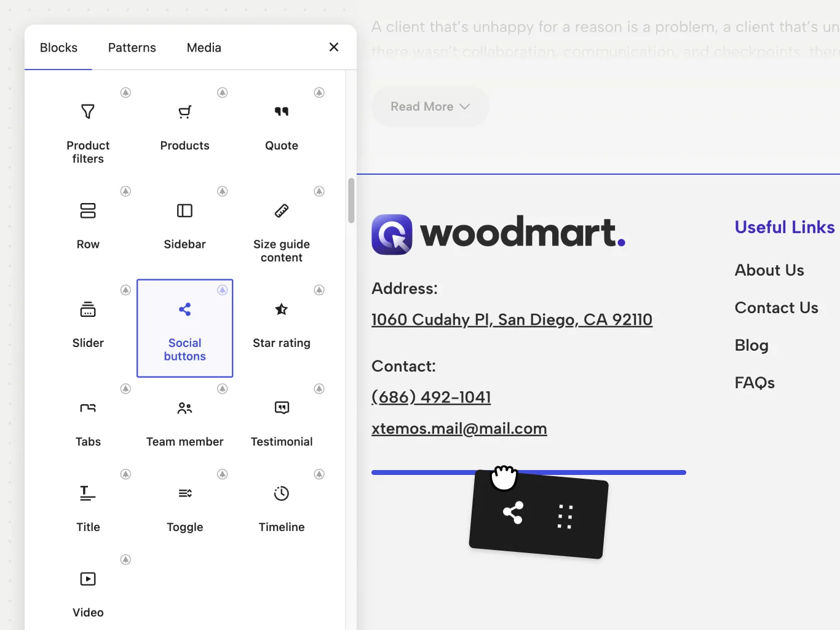This screenshot has width=840, height=630.
Task: Select the Product filters block
Action: 88,131
